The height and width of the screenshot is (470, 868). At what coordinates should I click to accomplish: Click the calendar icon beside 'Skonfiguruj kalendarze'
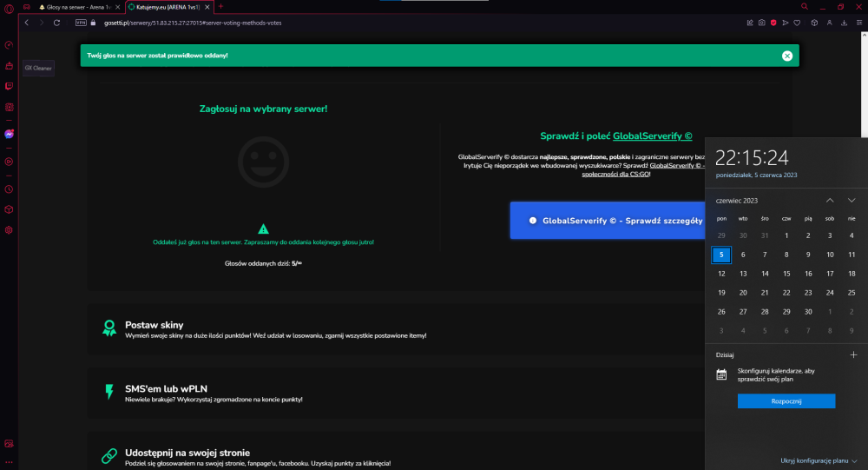click(x=721, y=374)
